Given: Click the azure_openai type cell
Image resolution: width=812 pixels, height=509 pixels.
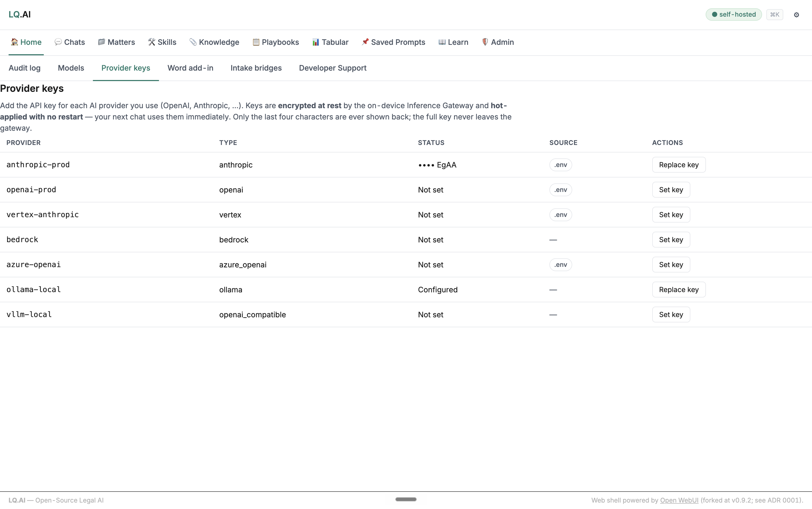Looking at the screenshot, I should 243,265.
